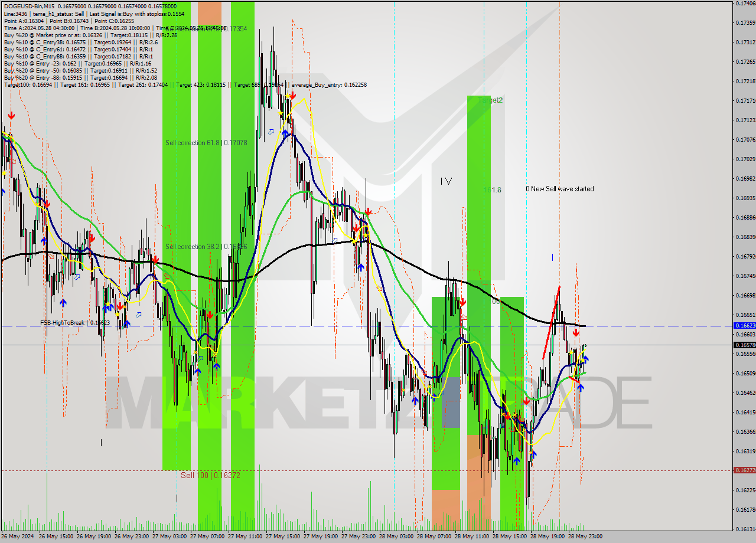Click the 27 May 03:00 time label
This screenshot has width=756, height=543.
pyautogui.click(x=170, y=537)
